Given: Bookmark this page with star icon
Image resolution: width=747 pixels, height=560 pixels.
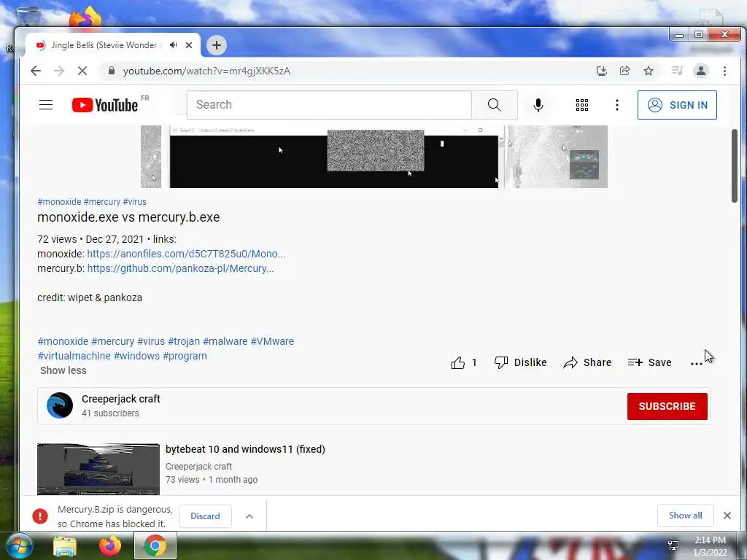Looking at the screenshot, I should (x=649, y=71).
